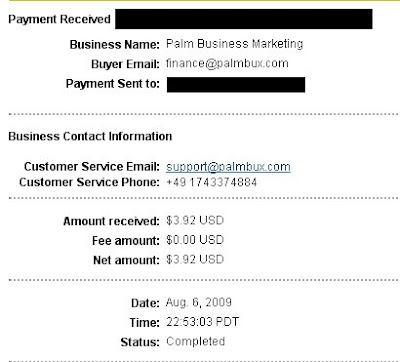The width and height of the screenshot is (400, 362).
Task: Click the blacked-out bar beside Payment Received
Action: click(x=244, y=19)
